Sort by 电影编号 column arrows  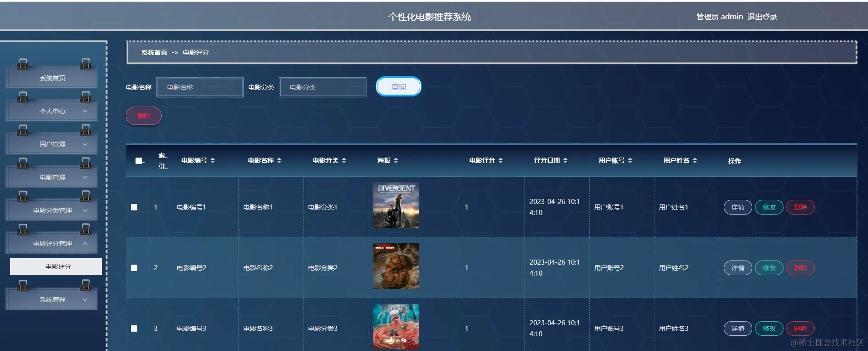coord(213,160)
